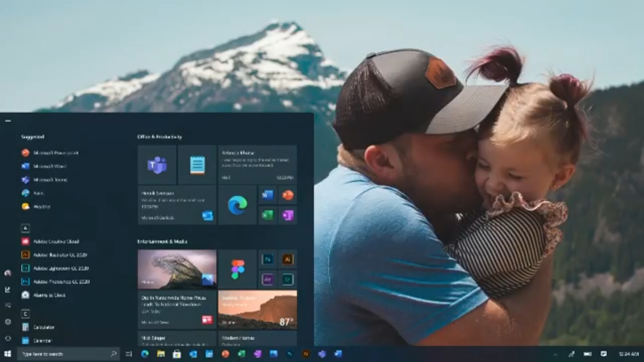Open Action Center notifications icon
Screen dimensions: 644x362
[x=604, y=354]
